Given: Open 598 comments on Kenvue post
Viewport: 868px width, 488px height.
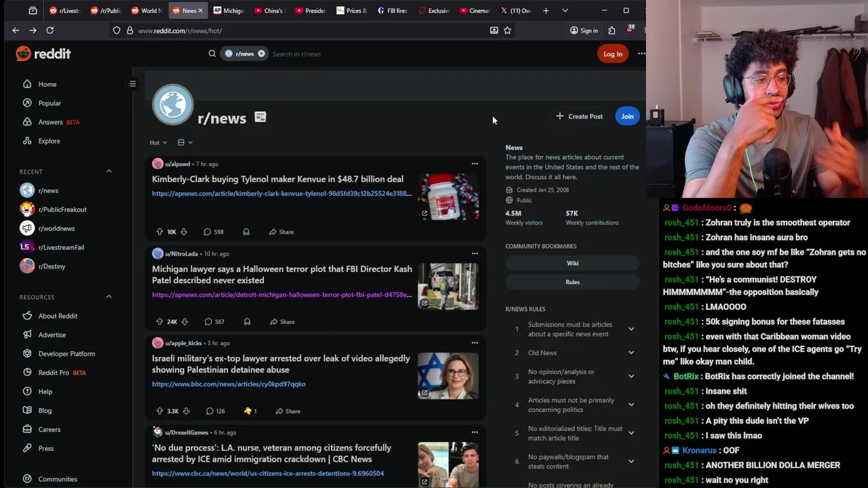Looking at the screenshot, I should click(x=214, y=232).
